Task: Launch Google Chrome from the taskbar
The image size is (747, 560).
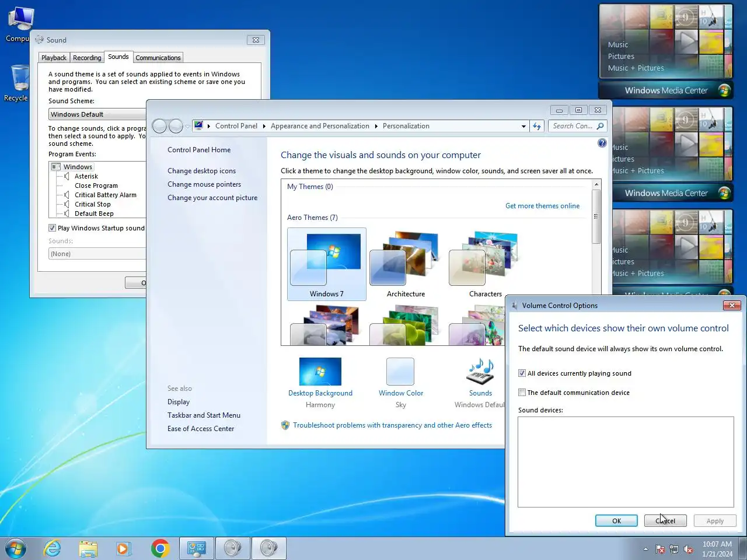Action: (160, 548)
